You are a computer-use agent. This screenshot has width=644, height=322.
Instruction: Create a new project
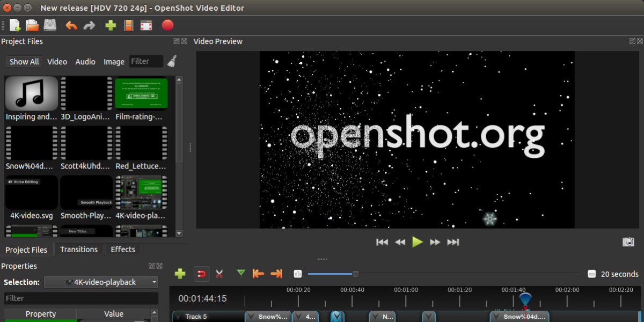point(14,25)
